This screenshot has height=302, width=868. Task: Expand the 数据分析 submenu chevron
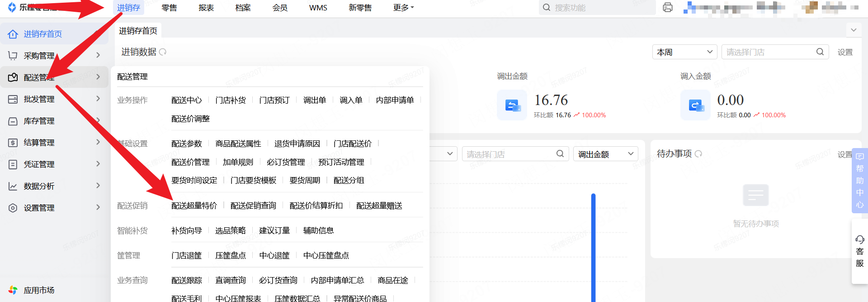98,186
